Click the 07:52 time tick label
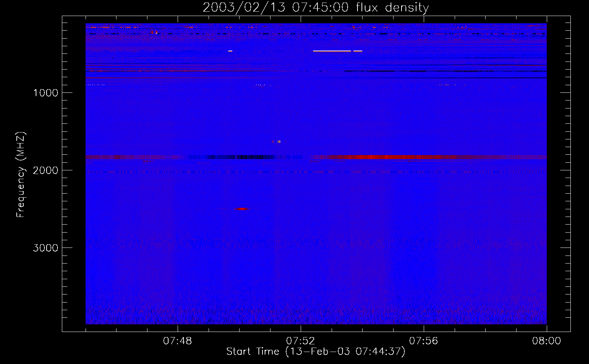Image resolution: width=589 pixels, height=364 pixels. pos(301,341)
